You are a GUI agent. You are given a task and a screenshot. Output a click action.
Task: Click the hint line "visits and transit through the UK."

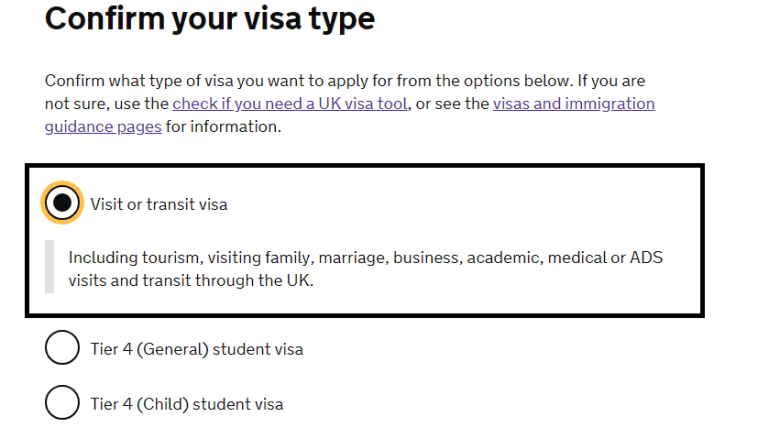(x=191, y=281)
